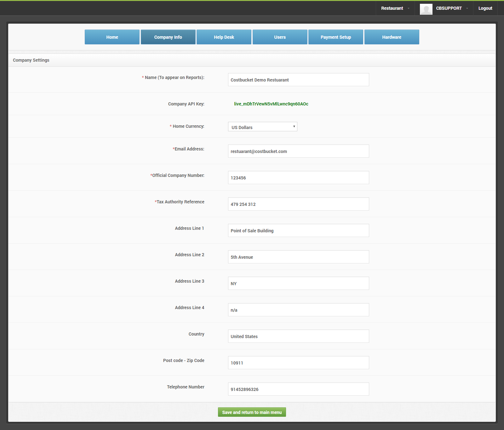This screenshot has height=430, width=504.
Task: Open the Help Desk tab
Action: tap(224, 37)
